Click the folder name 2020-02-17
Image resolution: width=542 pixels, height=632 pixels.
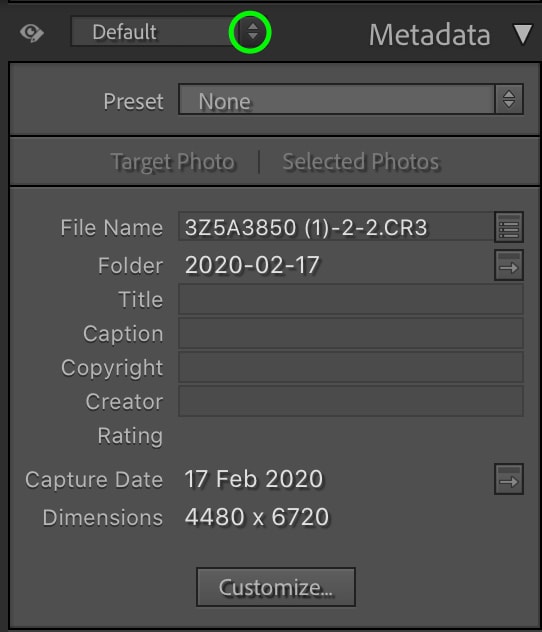pos(252,265)
